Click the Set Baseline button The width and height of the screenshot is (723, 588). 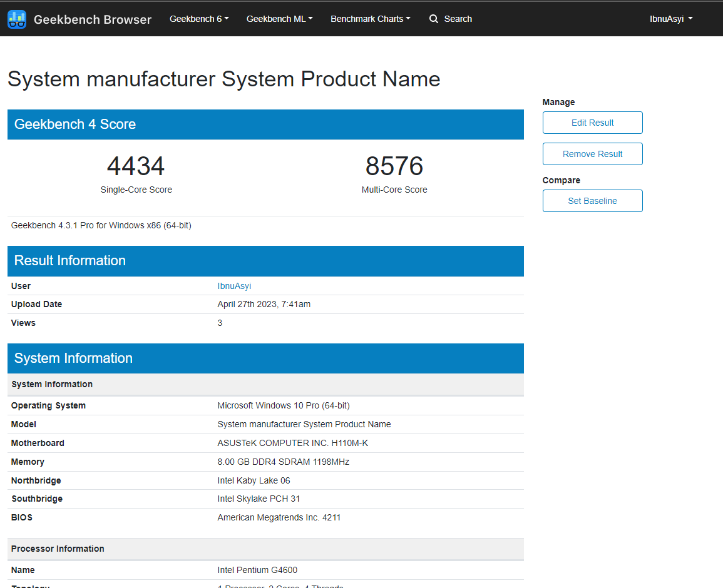coord(593,201)
